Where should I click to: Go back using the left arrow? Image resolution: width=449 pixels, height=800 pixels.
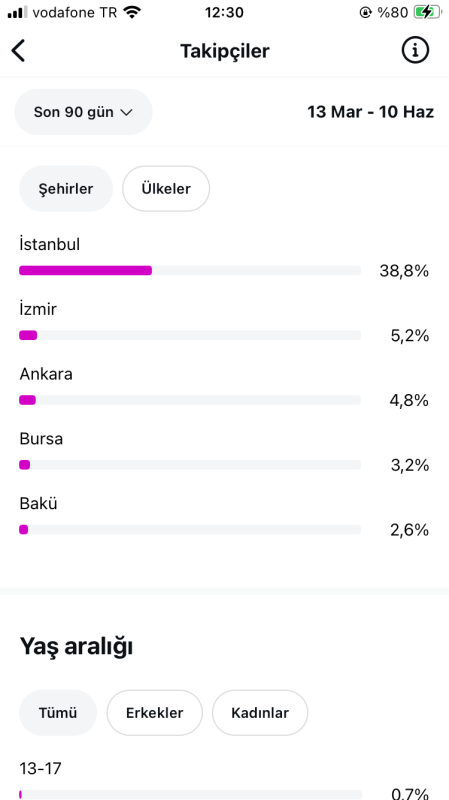18,51
